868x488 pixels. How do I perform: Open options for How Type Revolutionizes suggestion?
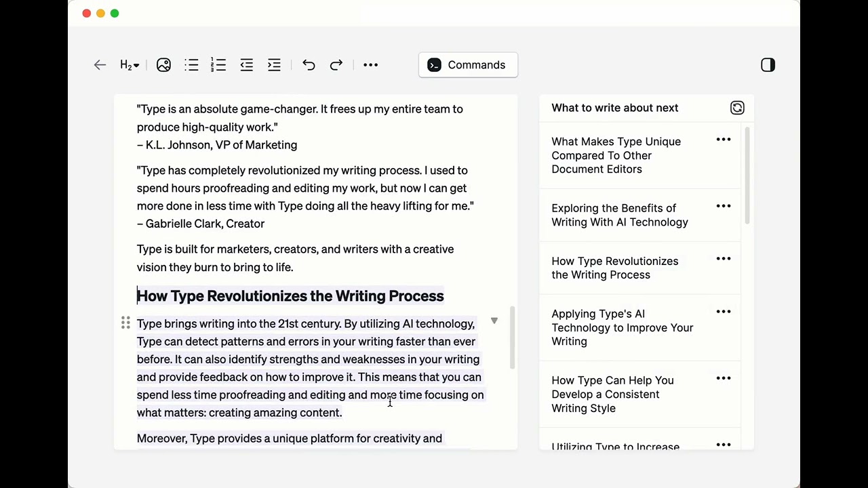click(724, 259)
